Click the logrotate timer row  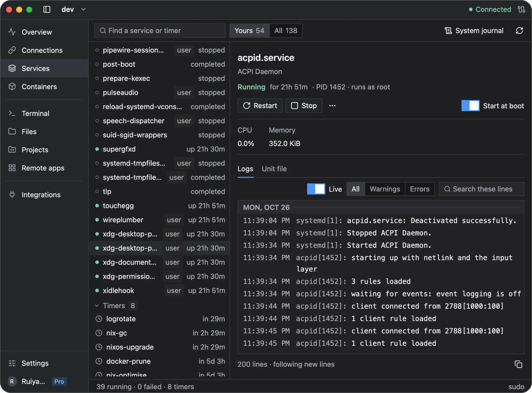coord(160,319)
